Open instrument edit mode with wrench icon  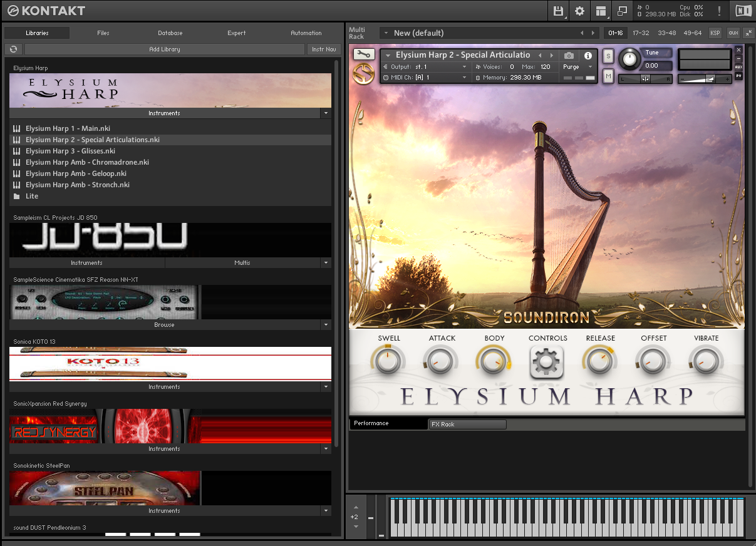click(x=364, y=55)
